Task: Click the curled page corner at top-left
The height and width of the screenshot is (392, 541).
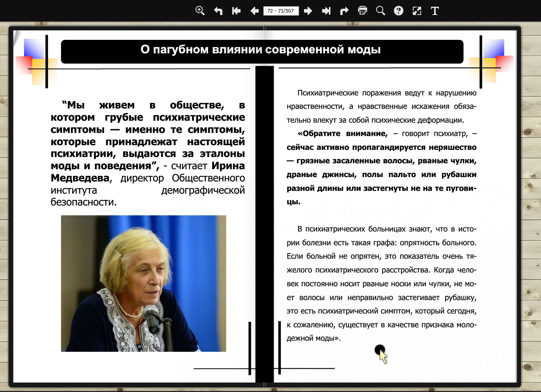Action: pos(17,36)
